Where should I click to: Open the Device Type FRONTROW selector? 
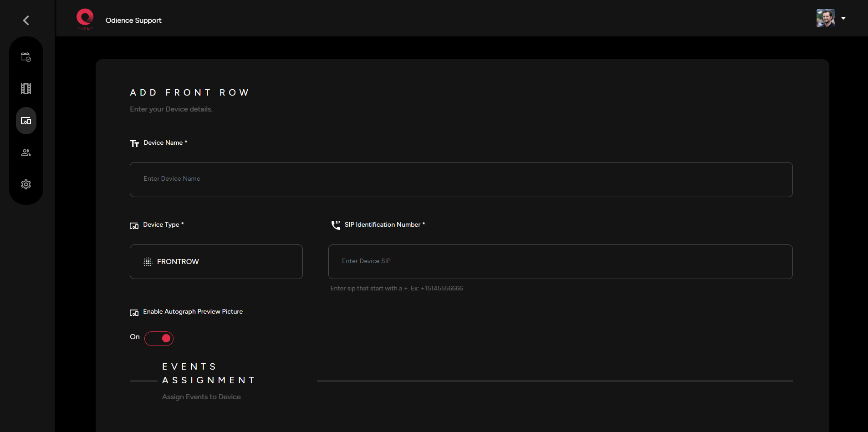(216, 262)
